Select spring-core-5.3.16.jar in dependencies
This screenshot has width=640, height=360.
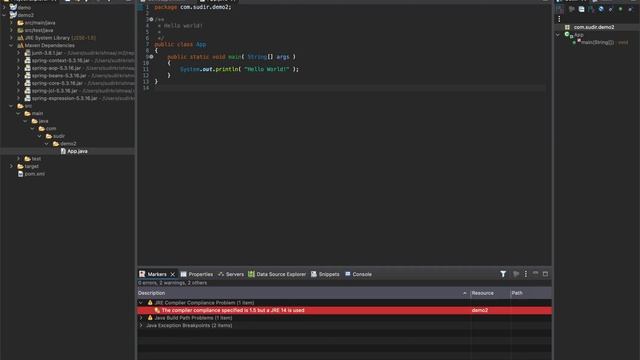(57, 83)
